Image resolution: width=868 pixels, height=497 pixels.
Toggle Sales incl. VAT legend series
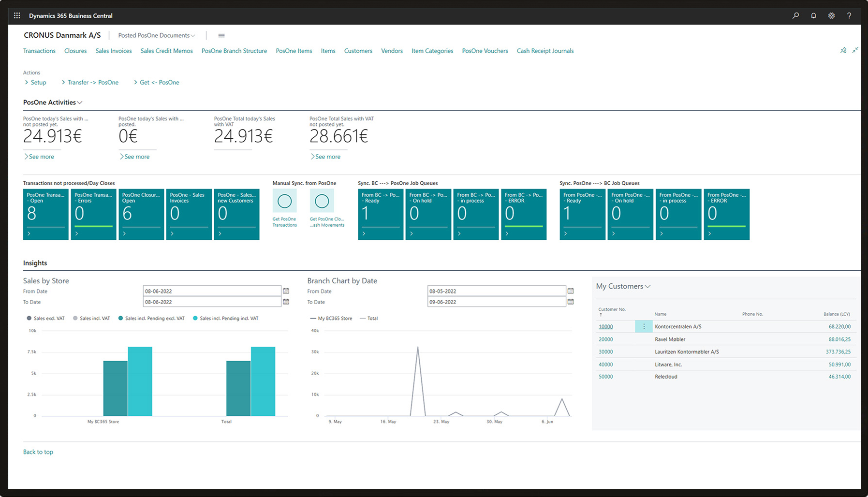(91, 318)
